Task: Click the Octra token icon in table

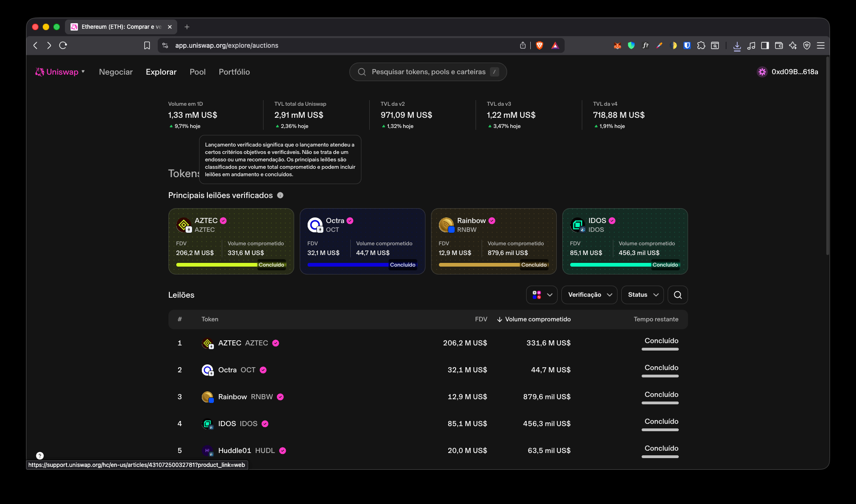Action: point(207,370)
